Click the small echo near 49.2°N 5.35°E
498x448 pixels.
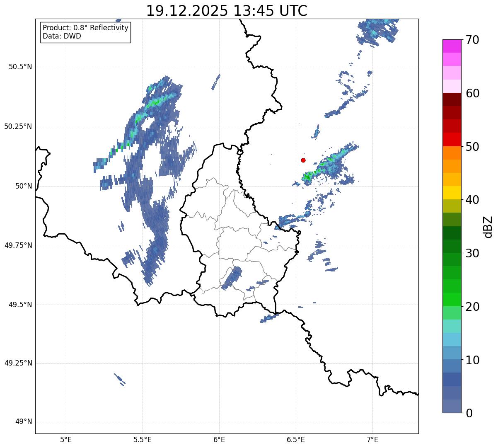tap(119, 379)
